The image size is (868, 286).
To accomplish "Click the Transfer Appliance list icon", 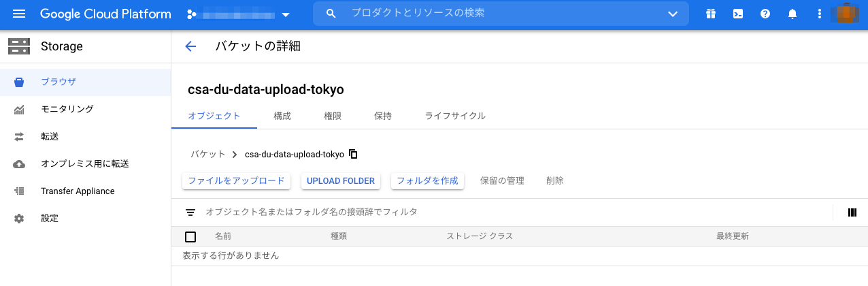I will [19, 191].
